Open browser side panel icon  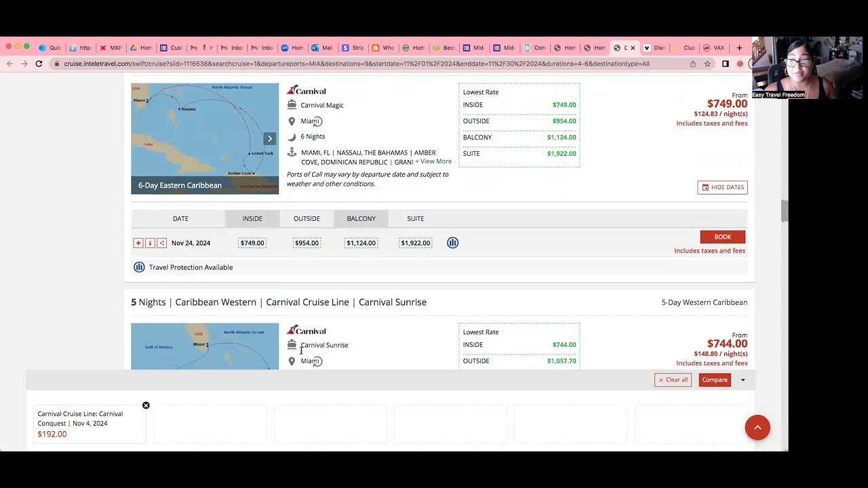pyautogui.click(x=725, y=64)
